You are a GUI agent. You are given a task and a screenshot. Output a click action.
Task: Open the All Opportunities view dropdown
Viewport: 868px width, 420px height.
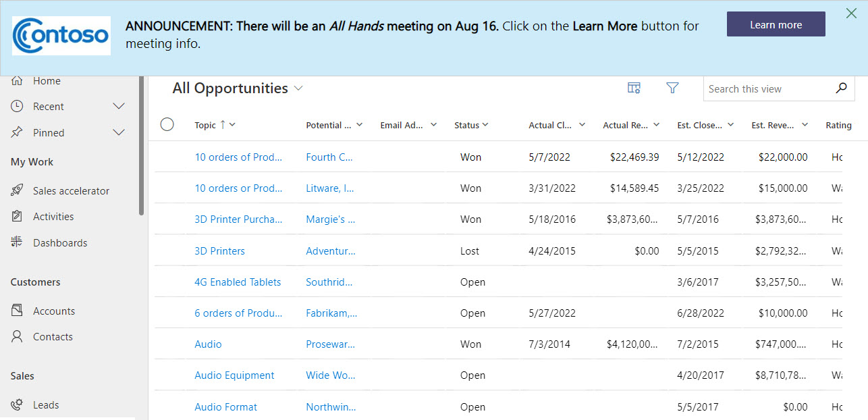pos(298,88)
